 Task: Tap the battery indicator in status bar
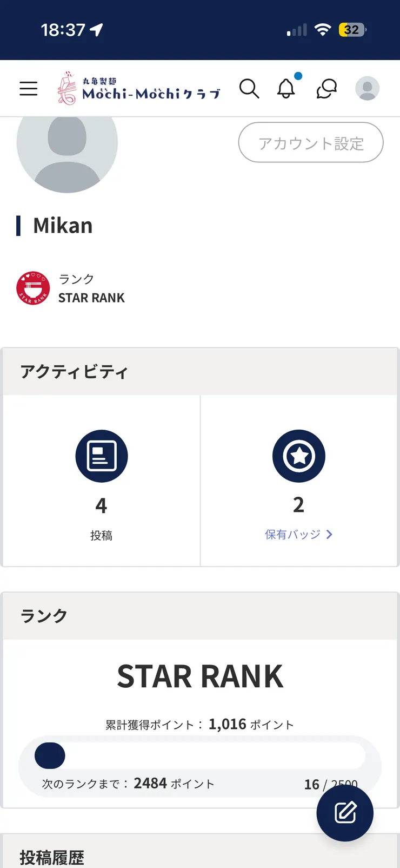[352, 30]
